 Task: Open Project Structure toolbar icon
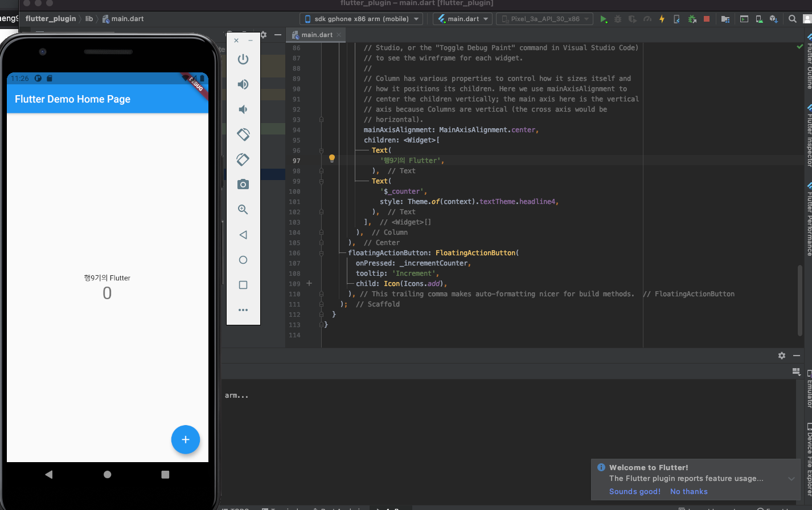click(725, 19)
